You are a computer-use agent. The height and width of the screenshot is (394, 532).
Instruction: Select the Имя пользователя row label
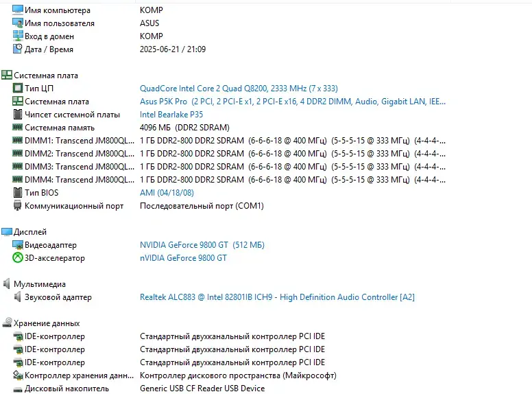pos(60,23)
